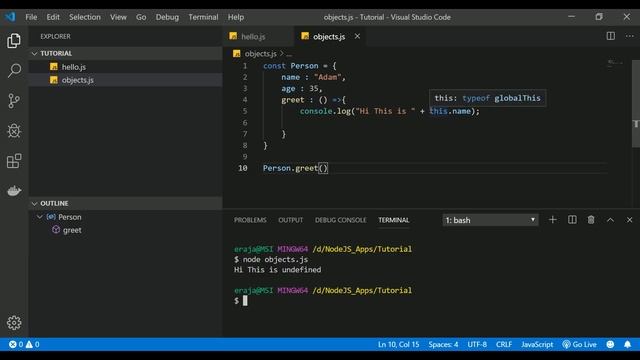Select greet in the outline
The width and height of the screenshot is (640, 360).
[72, 230]
